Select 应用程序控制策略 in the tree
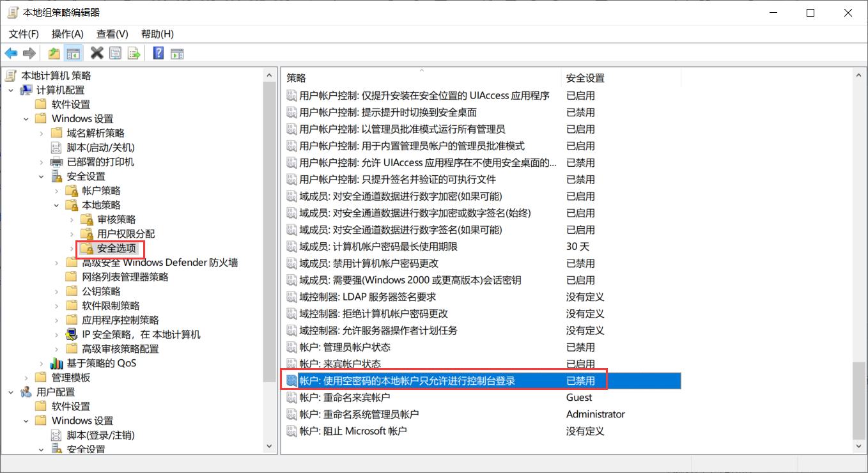The width and height of the screenshot is (868, 473). [121, 320]
